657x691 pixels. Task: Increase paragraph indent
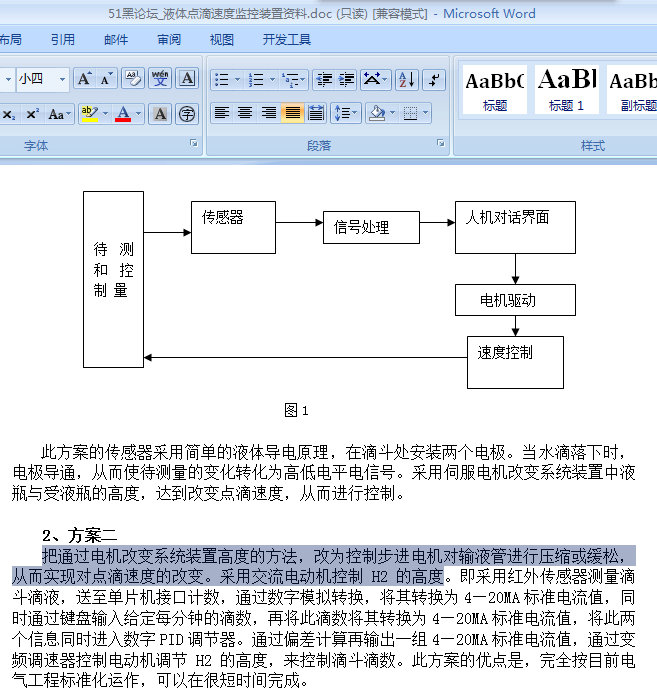point(346,80)
